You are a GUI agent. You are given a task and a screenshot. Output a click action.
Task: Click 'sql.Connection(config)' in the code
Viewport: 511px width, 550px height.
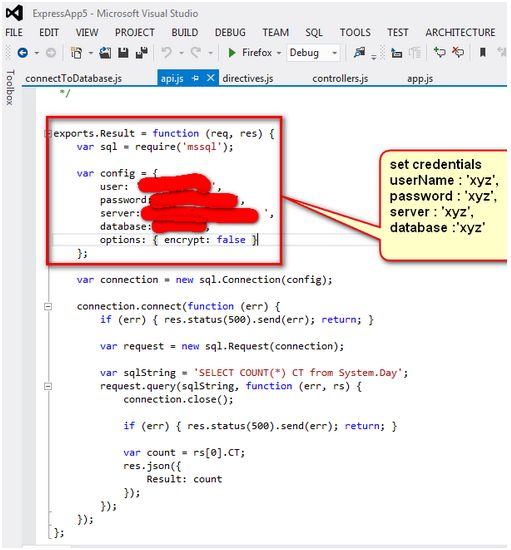[262, 280]
